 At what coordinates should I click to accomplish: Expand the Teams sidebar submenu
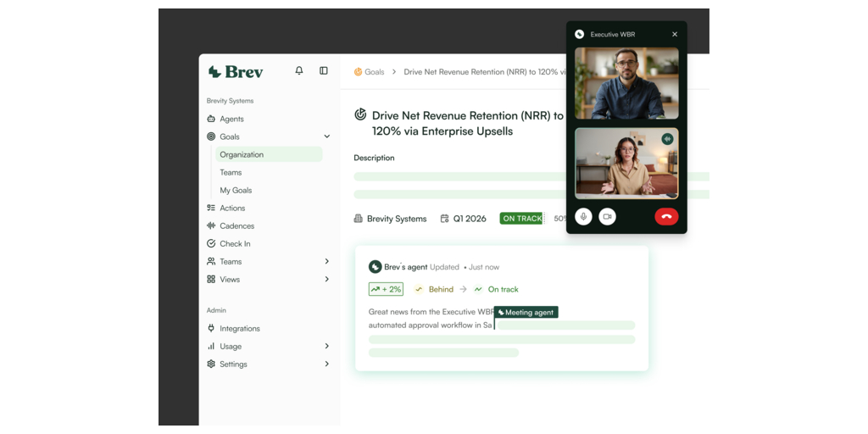327,262
